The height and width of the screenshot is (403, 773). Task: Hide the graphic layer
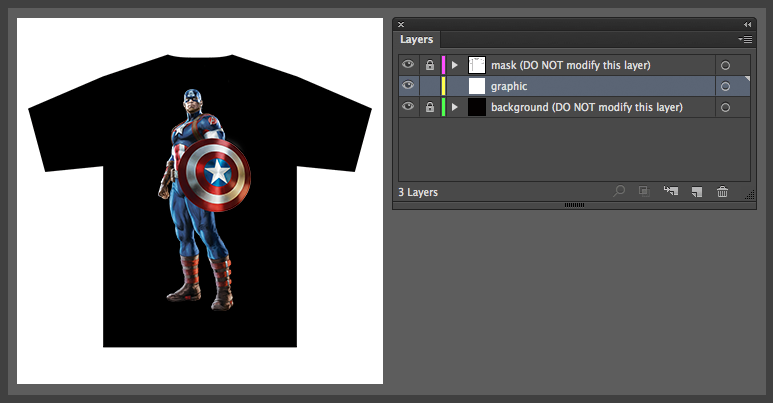pos(408,86)
